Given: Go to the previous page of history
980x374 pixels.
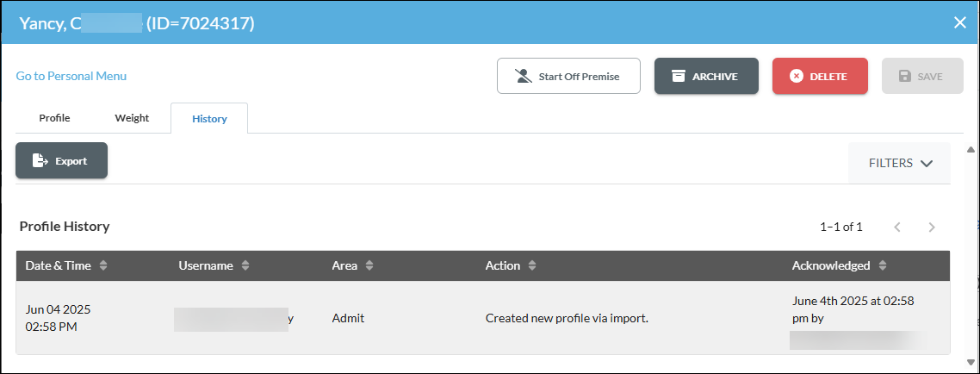Looking at the screenshot, I should (x=897, y=227).
